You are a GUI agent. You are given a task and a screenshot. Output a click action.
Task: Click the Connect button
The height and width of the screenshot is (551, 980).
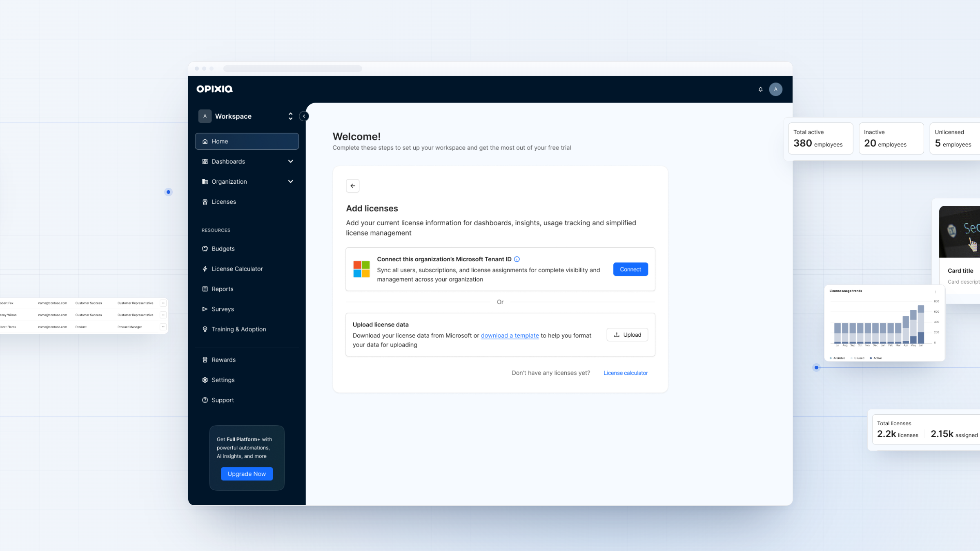tap(630, 269)
